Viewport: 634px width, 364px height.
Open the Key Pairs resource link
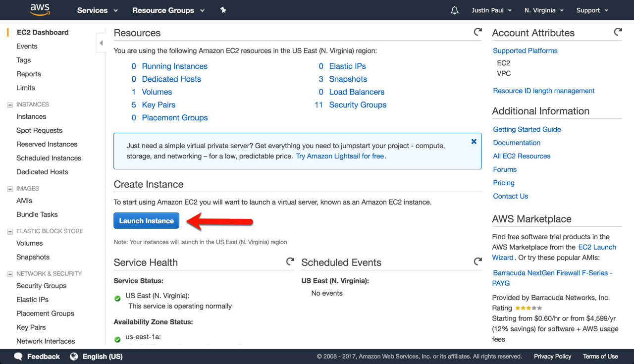pyautogui.click(x=158, y=105)
